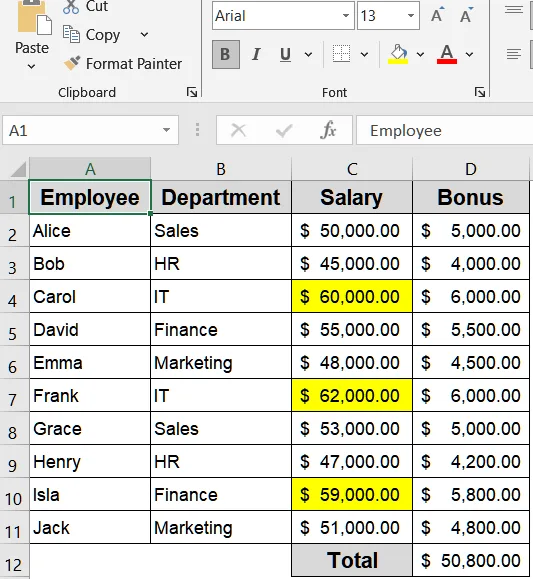Click the $45,000.00 salary cell
This screenshot has height=579, width=533.
[x=352, y=264]
